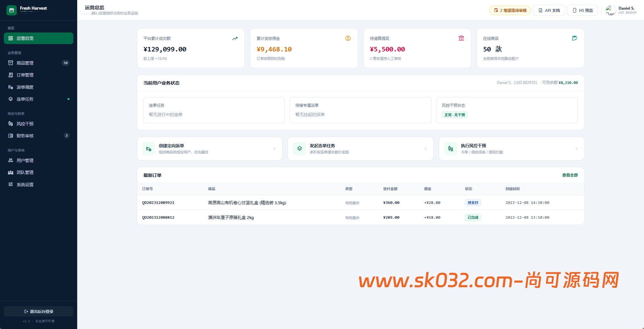Screen dimensions: 644x329
Task: Open the 创建定向派单 chevron arrow
Action: tap(274, 149)
